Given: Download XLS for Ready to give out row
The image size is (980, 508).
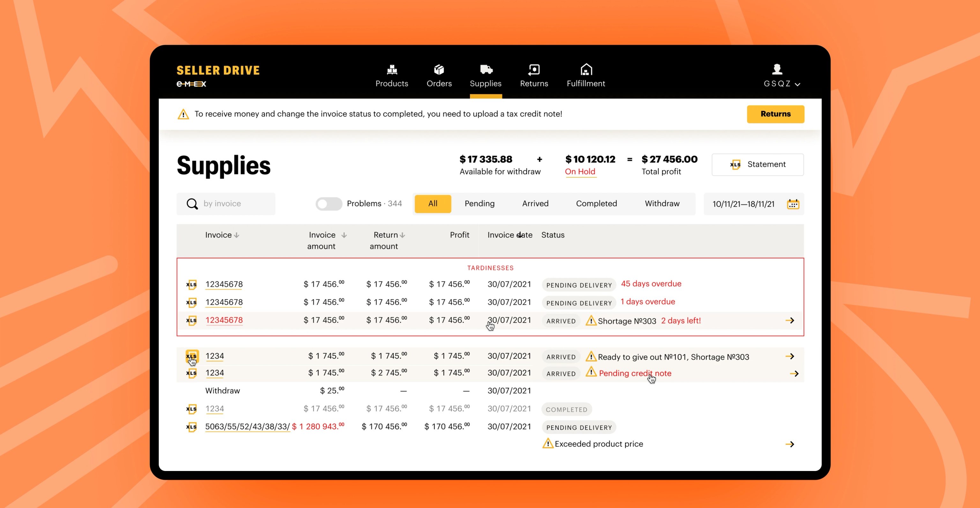Looking at the screenshot, I should pos(191,356).
